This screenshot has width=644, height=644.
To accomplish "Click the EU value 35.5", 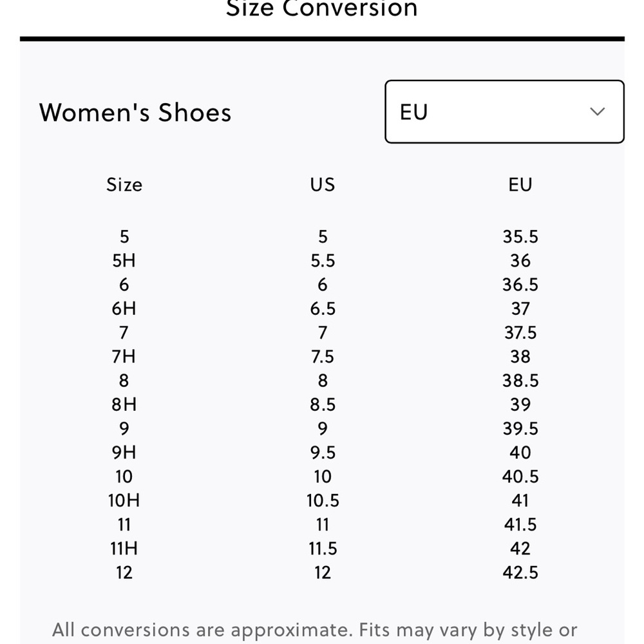I will tap(520, 236).
